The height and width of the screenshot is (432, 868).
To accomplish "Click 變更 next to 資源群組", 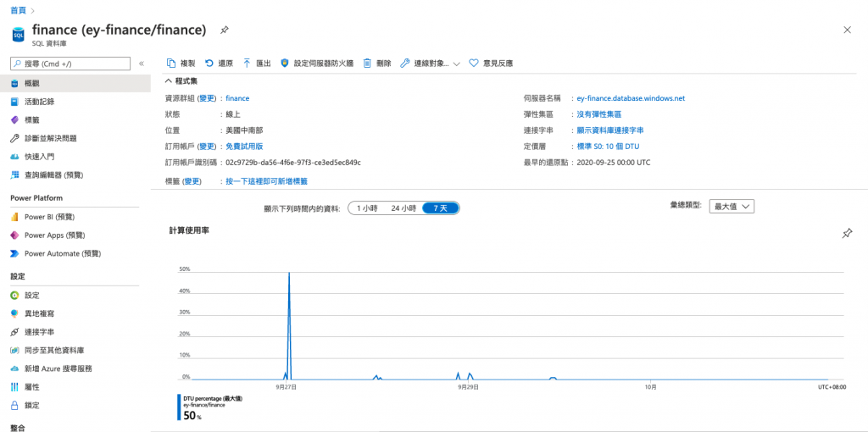I will coord(207,98).
